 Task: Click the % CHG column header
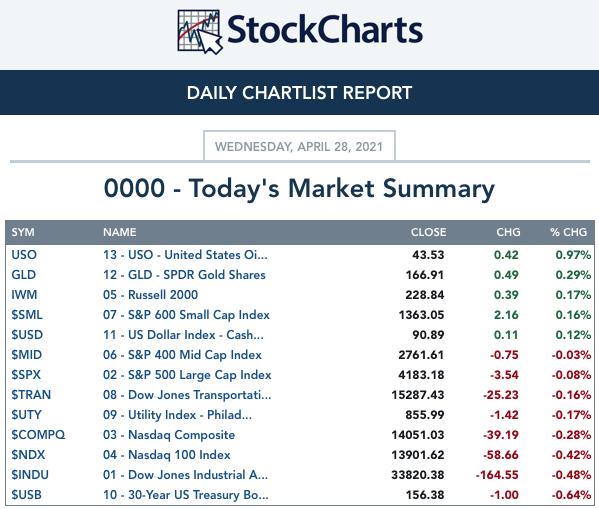[x=568, y=232]
